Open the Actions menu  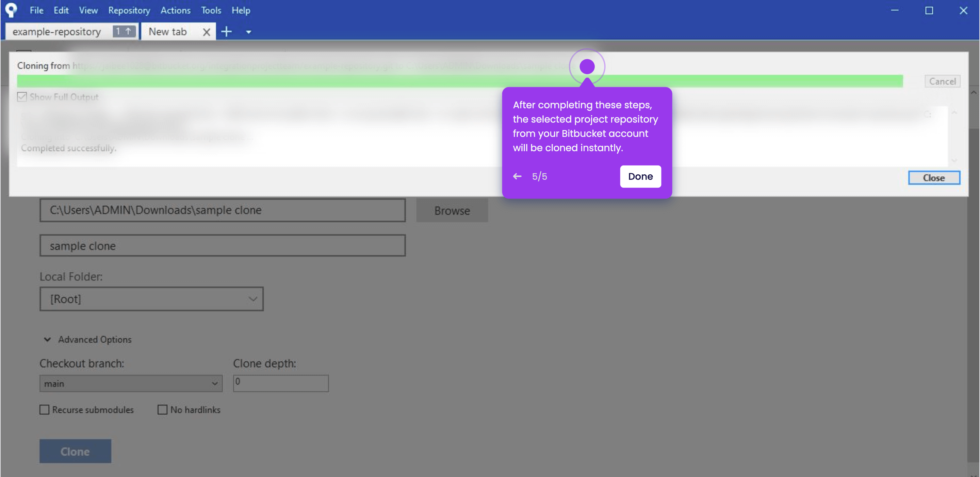point(175,10)
